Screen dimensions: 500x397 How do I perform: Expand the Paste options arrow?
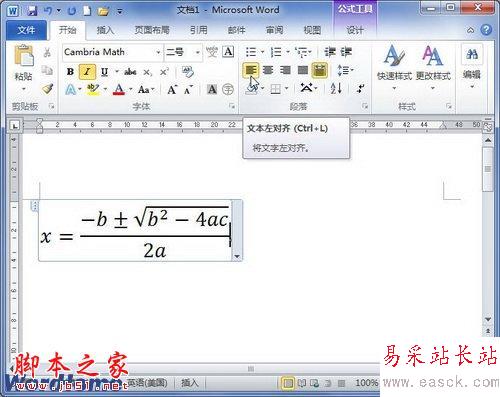point(24,89)
